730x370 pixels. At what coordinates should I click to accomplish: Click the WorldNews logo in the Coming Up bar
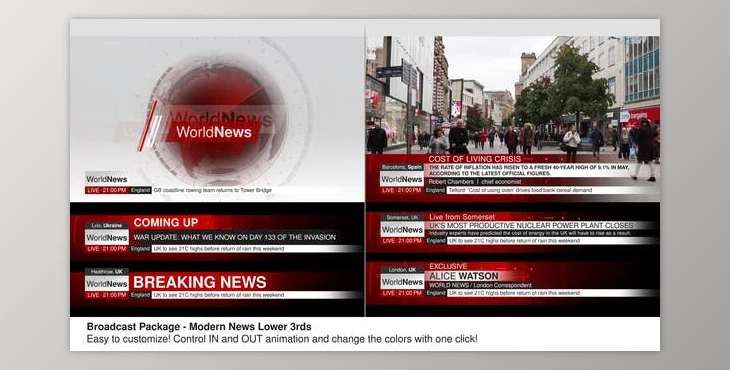(107, 237)
